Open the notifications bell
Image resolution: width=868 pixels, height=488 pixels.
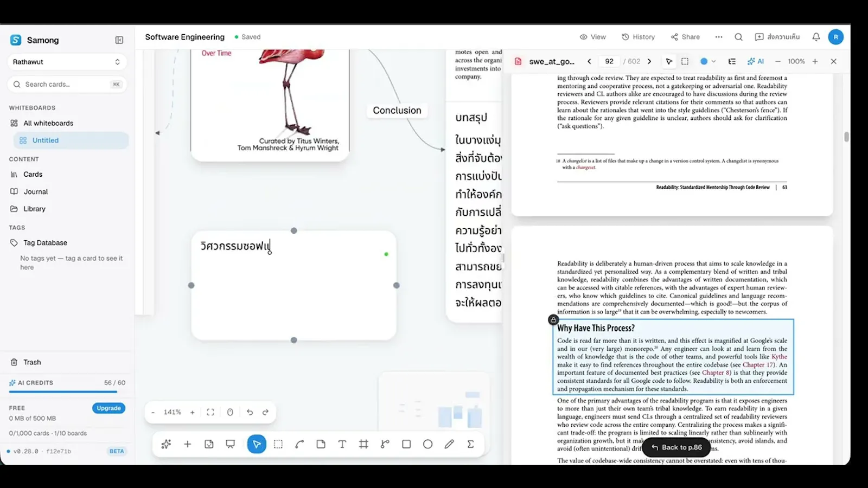pyautogui.click(x=816, y=37)
